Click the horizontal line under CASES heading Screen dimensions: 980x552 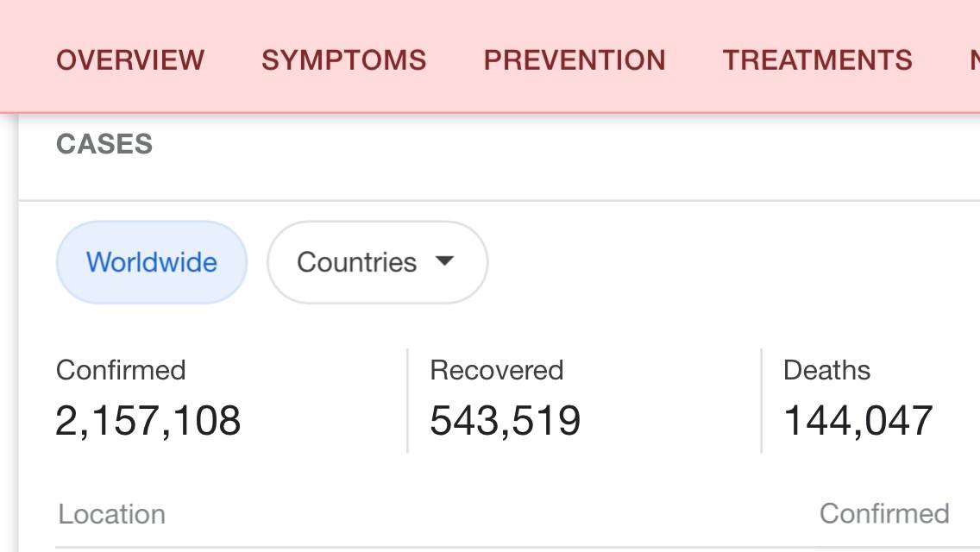[x=499, y=201]
